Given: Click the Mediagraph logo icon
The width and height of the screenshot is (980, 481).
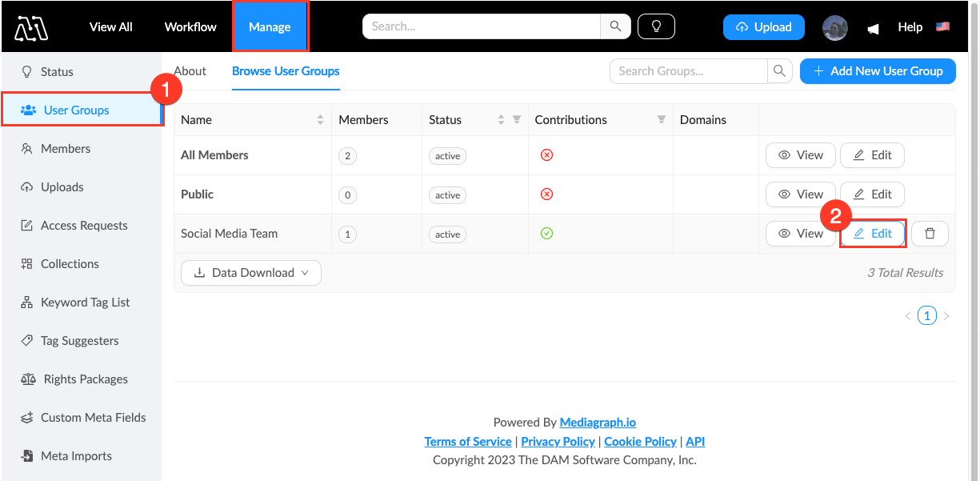Looking at the screenshot, I should (x=31, y=27).
